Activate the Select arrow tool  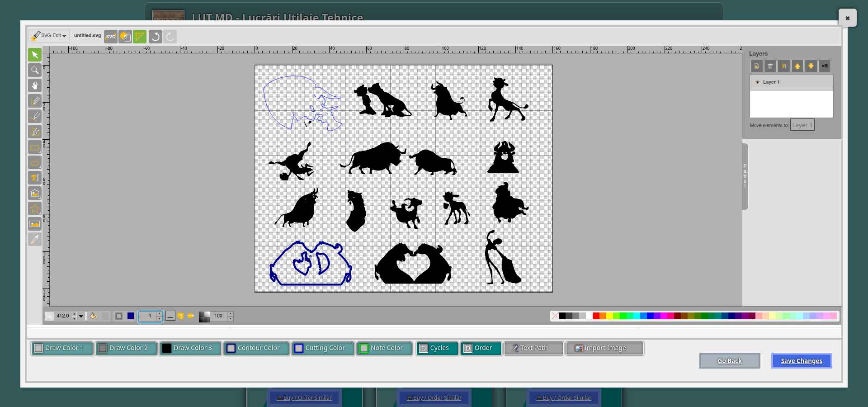(x=35, y=55)
